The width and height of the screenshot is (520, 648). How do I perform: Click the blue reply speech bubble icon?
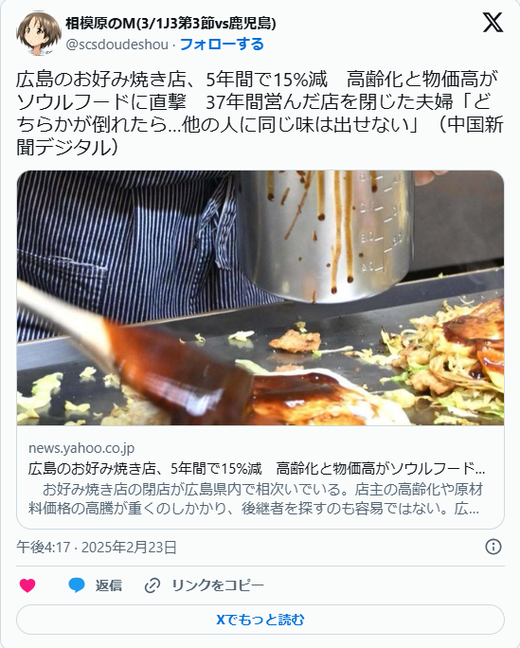click(x=76, y=585)
